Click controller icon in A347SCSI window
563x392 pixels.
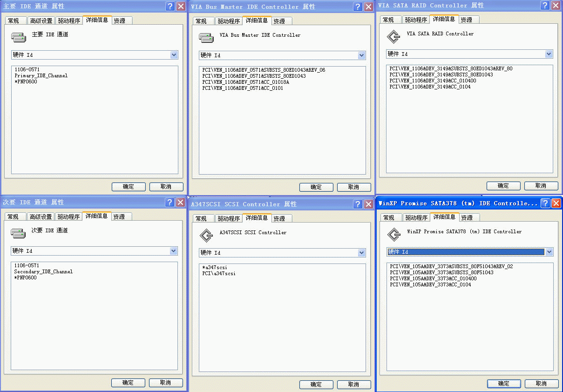pyautogui.click(x=206, y=235)
